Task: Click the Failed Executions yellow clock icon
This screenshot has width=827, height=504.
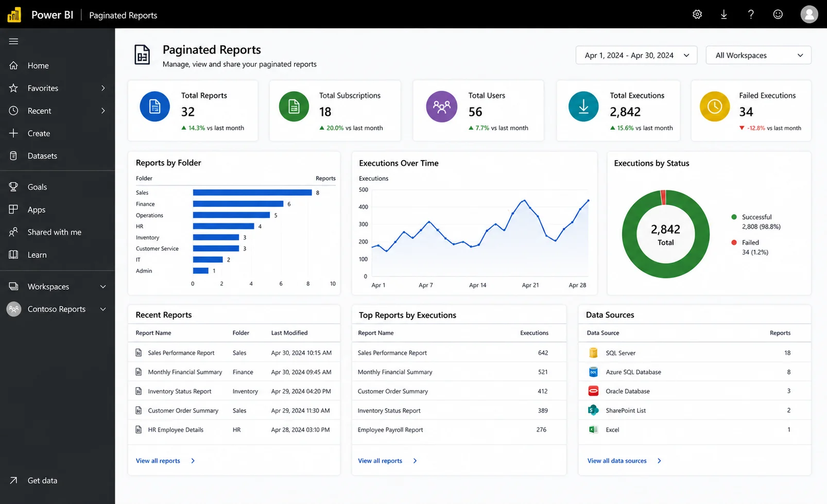Action: 715,107
